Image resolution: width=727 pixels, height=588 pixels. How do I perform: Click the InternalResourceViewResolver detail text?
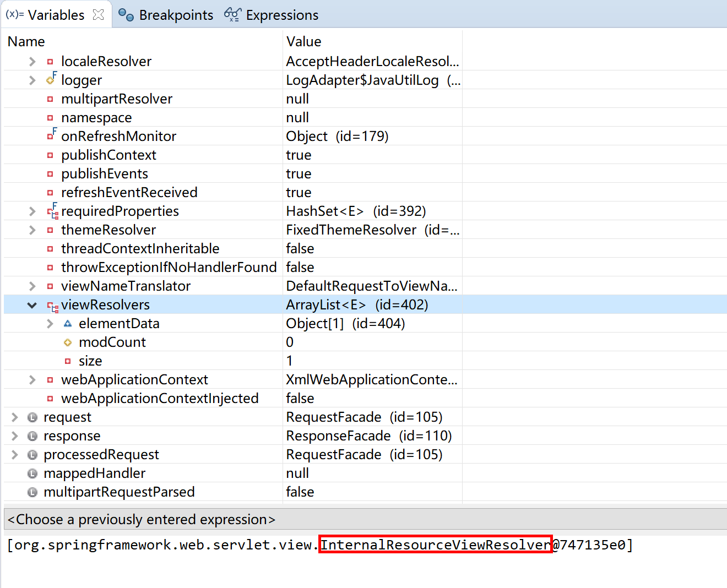[x=435, y=545]
